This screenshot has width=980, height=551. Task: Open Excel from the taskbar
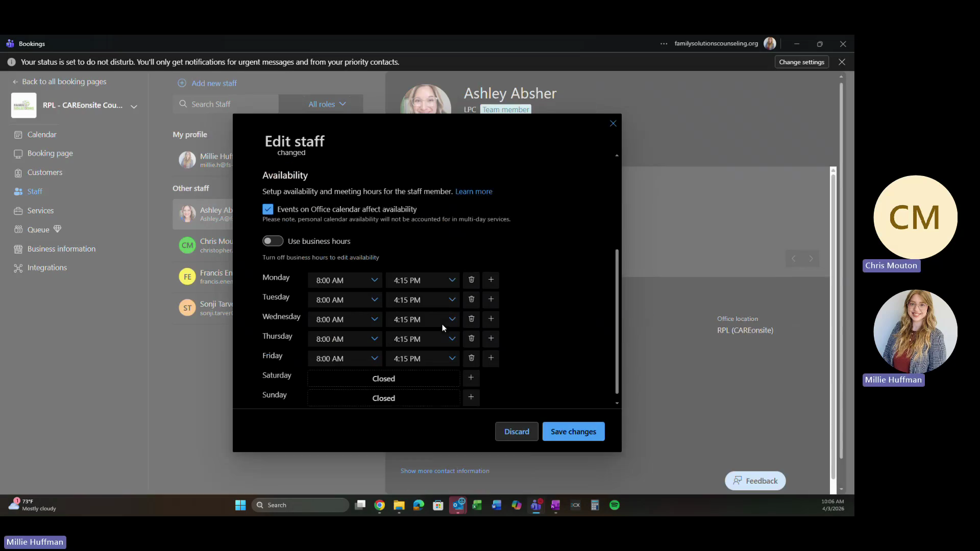coord(477,505)
